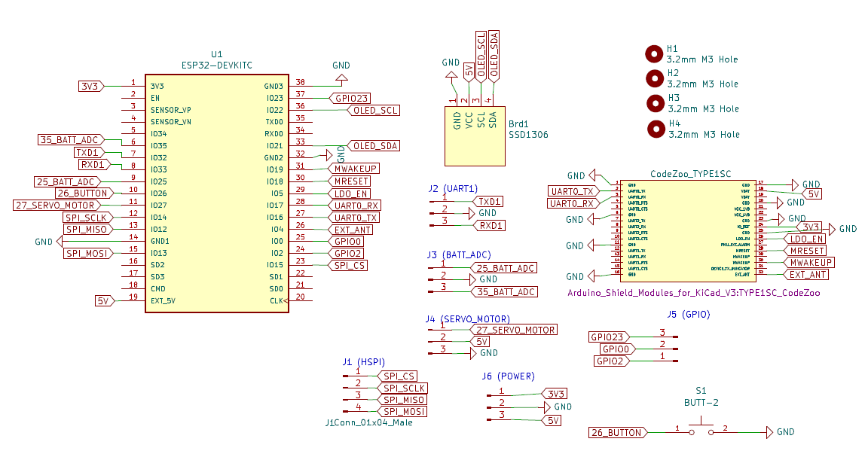The width and height of the screenshot is (868, 457).
Task: Click MWAKEUP label right of CodeZoo module
Action: [809, 263]
